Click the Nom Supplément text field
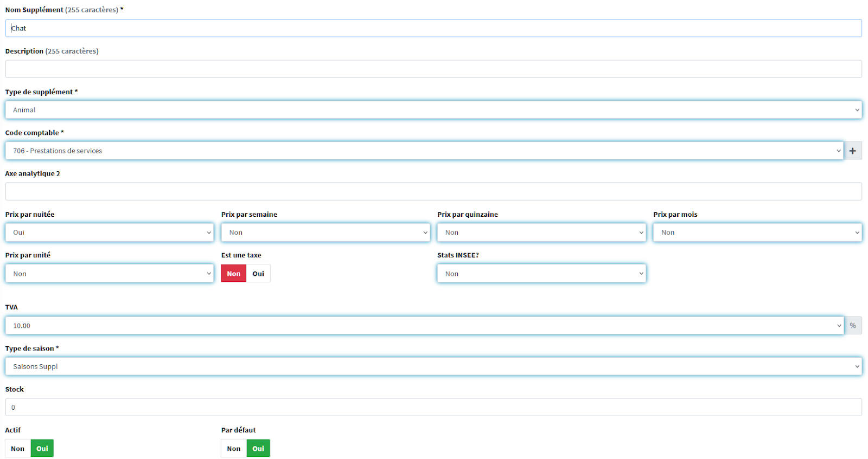 pos(433,28)
